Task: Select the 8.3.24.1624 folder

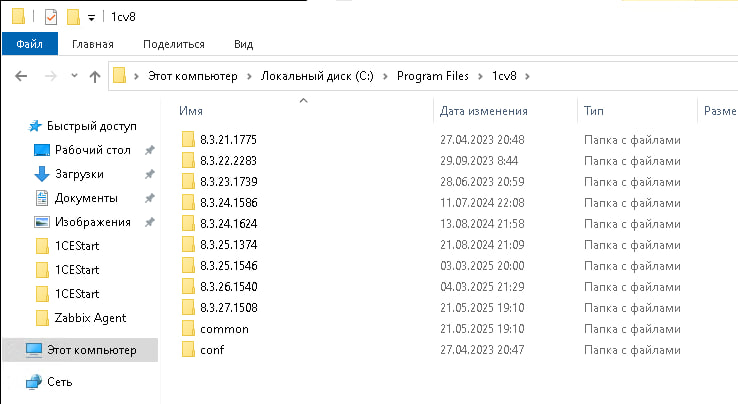Action: coord(228,223)
